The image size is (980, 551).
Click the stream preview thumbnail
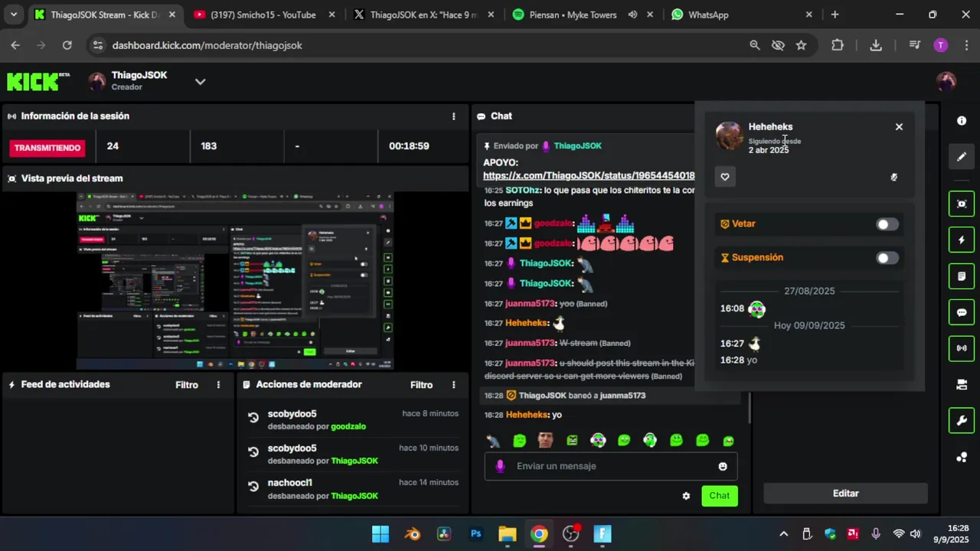point(235,281)
